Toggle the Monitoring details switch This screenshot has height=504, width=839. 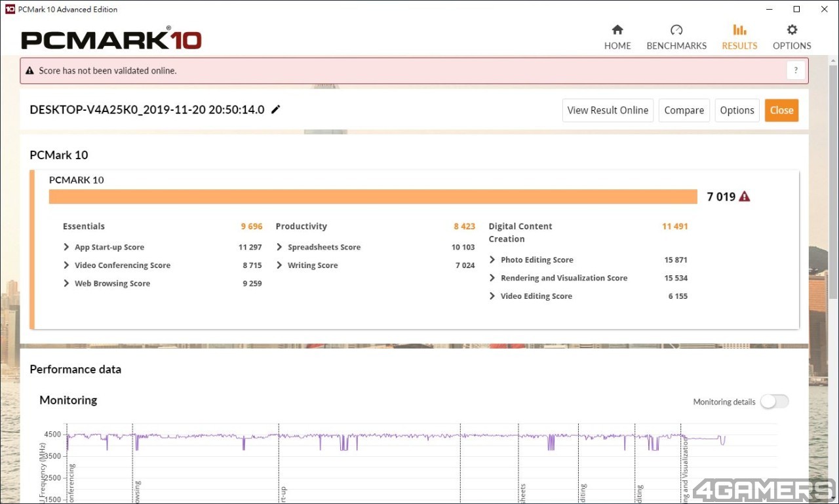775,402
